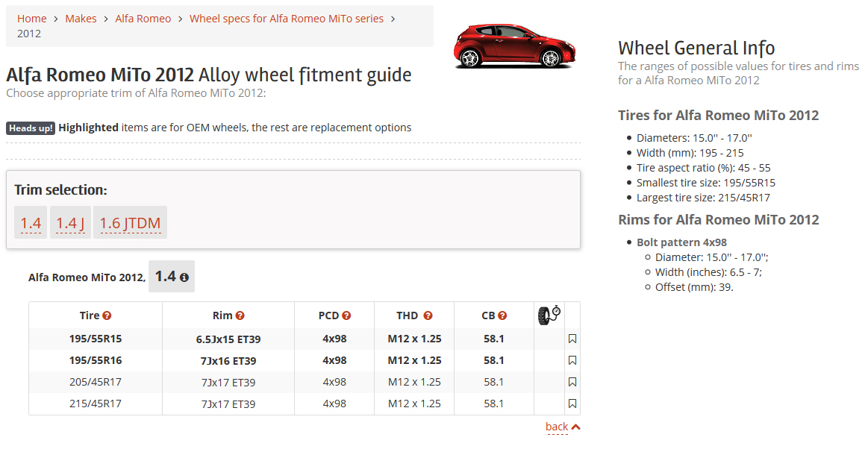868x449 pixels.
Task: Click the back link below the table
Action: [x=556, y=427]
